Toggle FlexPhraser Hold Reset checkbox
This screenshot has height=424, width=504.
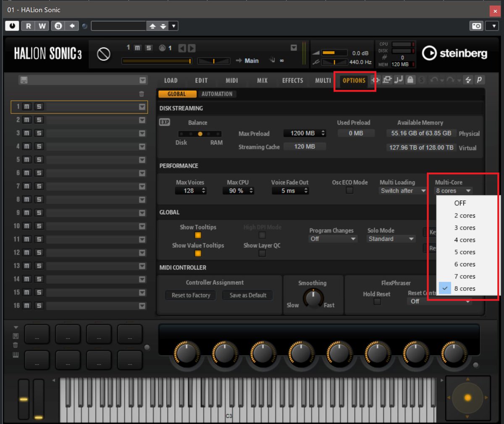click(x=377, y=301)
